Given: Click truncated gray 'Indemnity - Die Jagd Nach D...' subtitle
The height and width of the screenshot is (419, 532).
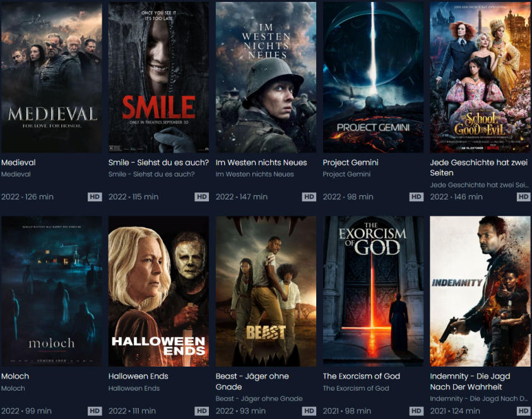Looking at the screenshot, I should pyautogui.click(x=479, y=399).
